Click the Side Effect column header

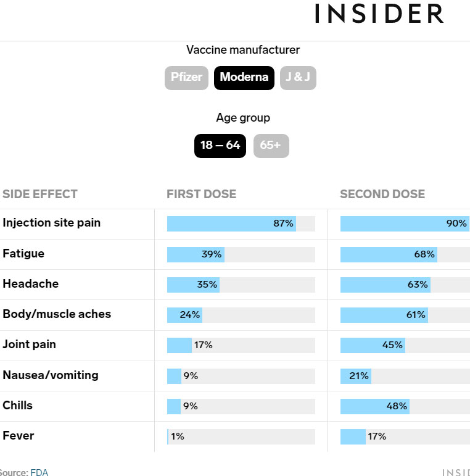click(40, 194)
